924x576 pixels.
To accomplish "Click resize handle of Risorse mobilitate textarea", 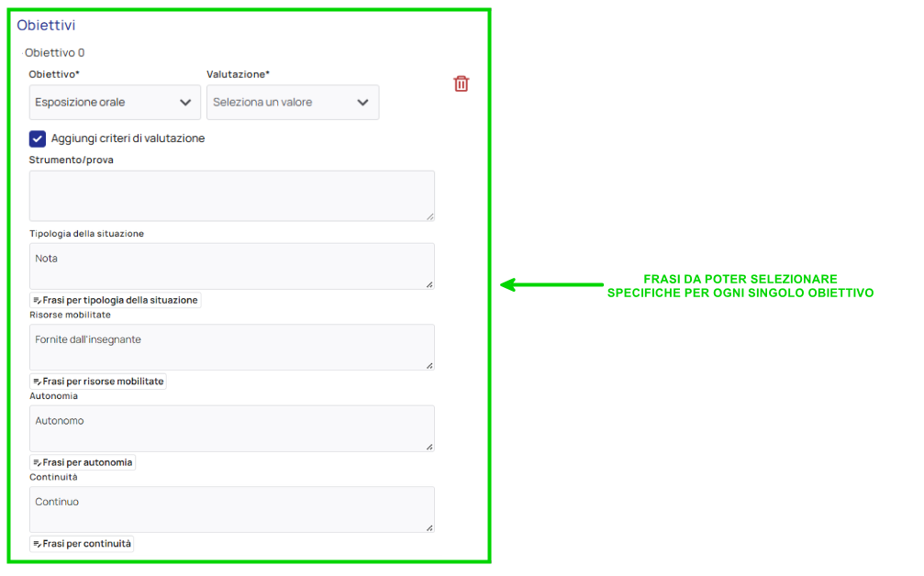I will (429, 365).
